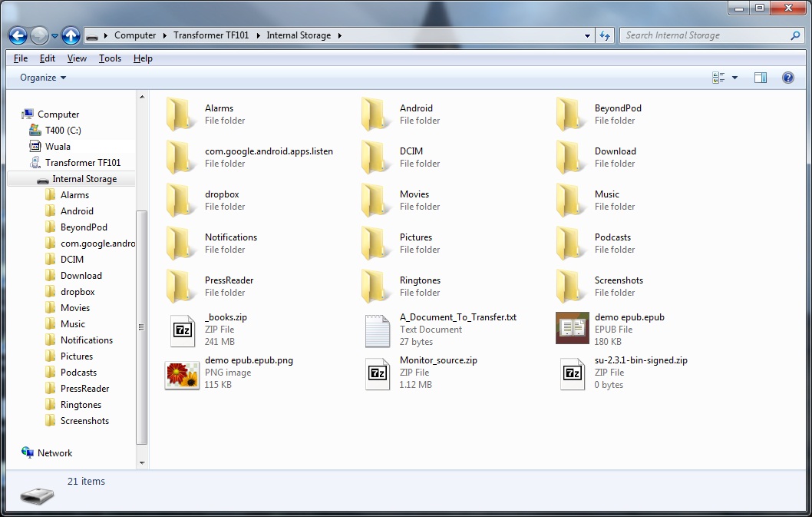Select T400 (C:) drive in sidebar
Screen dimensions: 812x517
click(62, 131)
